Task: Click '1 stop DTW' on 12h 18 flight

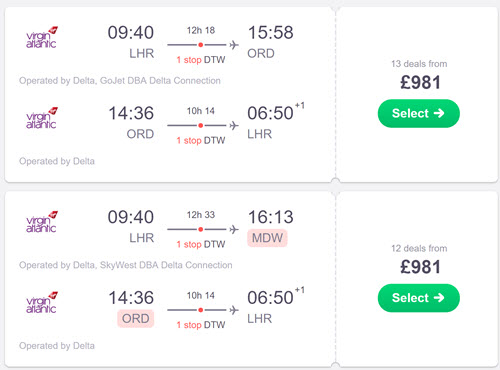Action: [x=201, y=60]
